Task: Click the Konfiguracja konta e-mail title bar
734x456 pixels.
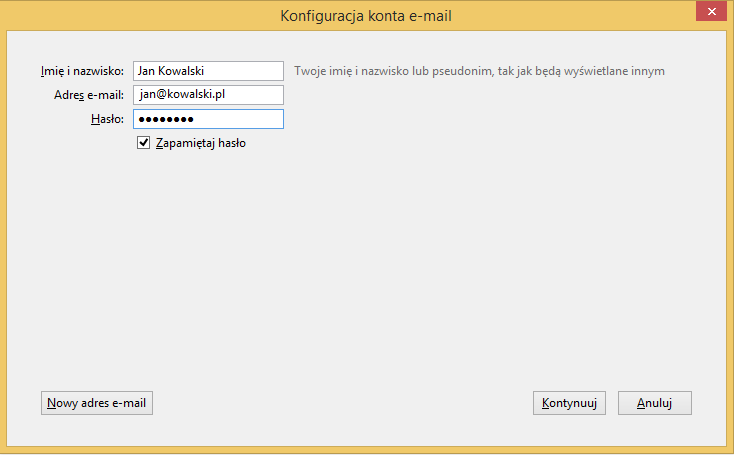Action: [366, 16]
